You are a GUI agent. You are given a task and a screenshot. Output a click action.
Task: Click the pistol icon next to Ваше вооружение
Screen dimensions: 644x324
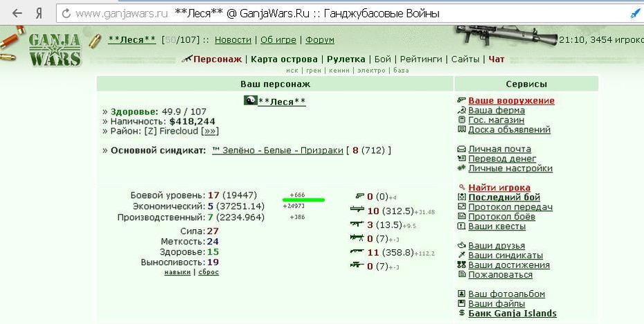point(461,100)
